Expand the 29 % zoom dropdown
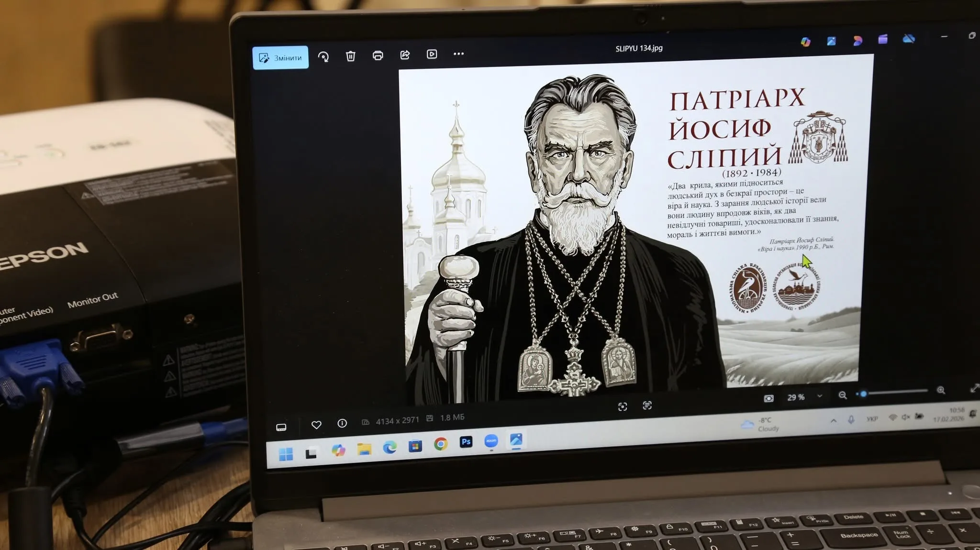 (820, 396)
